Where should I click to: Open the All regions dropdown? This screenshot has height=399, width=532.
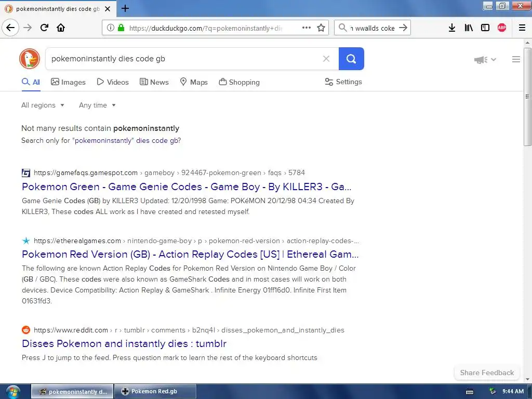tap(43, 105)
